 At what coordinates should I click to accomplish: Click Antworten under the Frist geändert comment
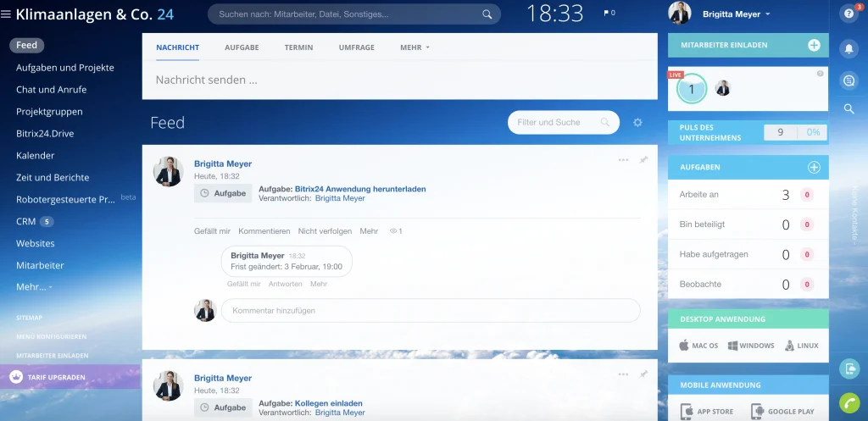[x=285, y=284]
